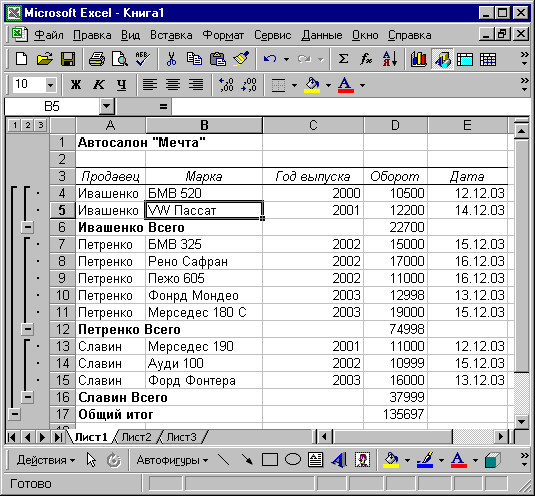
Task: Increase decimal places
Action: click(x=226, y=85)
